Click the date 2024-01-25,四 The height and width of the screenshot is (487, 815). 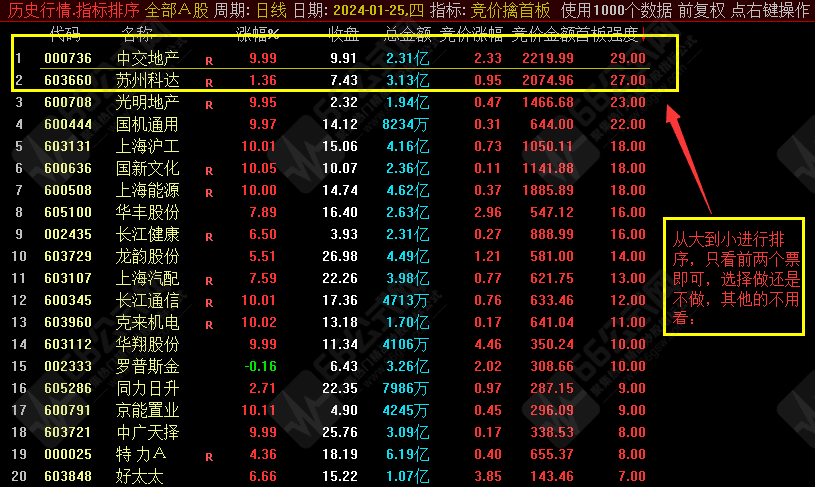pyautogui.click(x=378, y=10)
